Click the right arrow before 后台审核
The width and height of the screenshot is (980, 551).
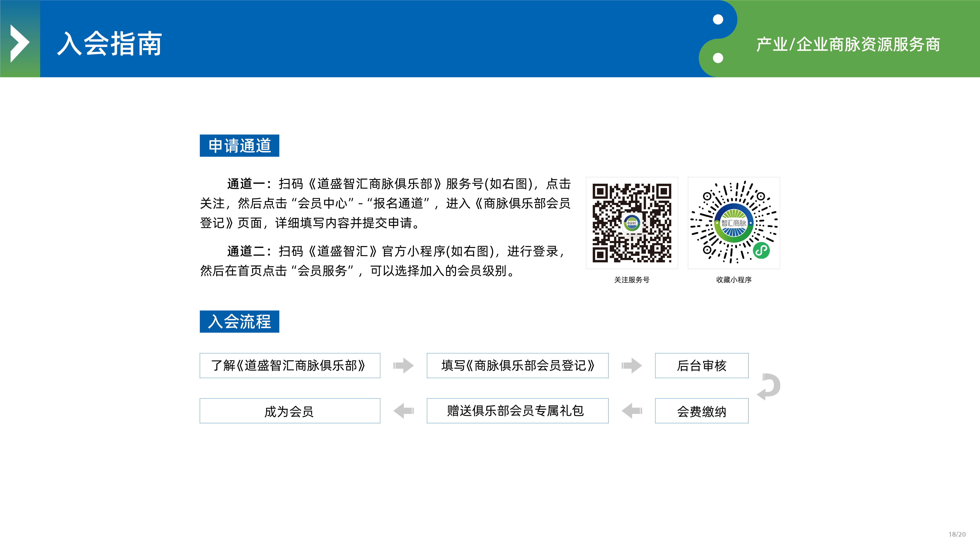[x=631, y=365]
